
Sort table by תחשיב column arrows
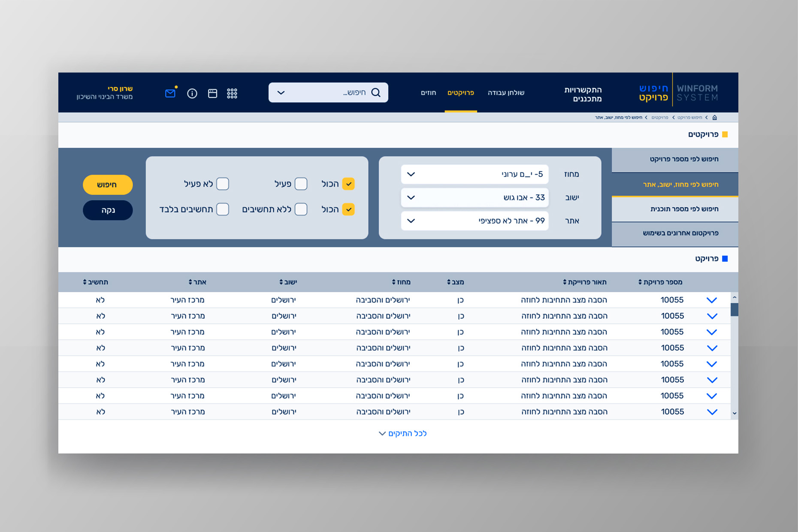pos(85,282)
